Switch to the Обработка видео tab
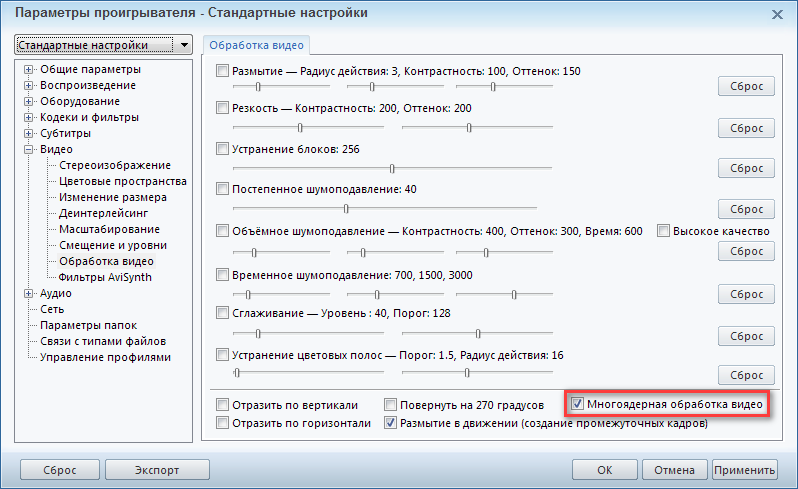This screenshot has width=798, height=489. 258,45
